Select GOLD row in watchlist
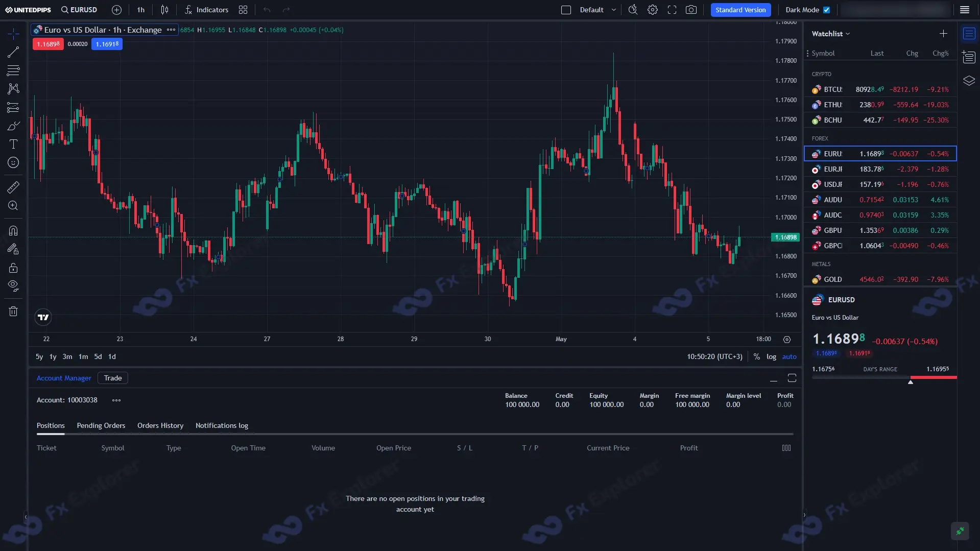 coord(880,279)
